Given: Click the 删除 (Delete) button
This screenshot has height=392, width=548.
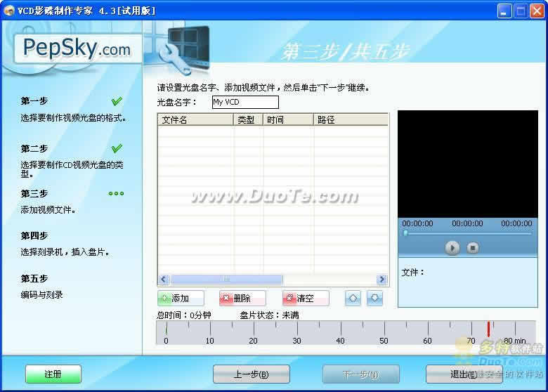Looking at the screenshot, I should (242, 299).
